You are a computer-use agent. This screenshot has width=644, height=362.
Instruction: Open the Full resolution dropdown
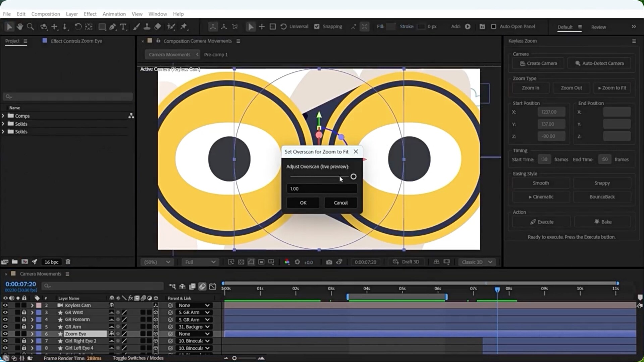[200, 262]
